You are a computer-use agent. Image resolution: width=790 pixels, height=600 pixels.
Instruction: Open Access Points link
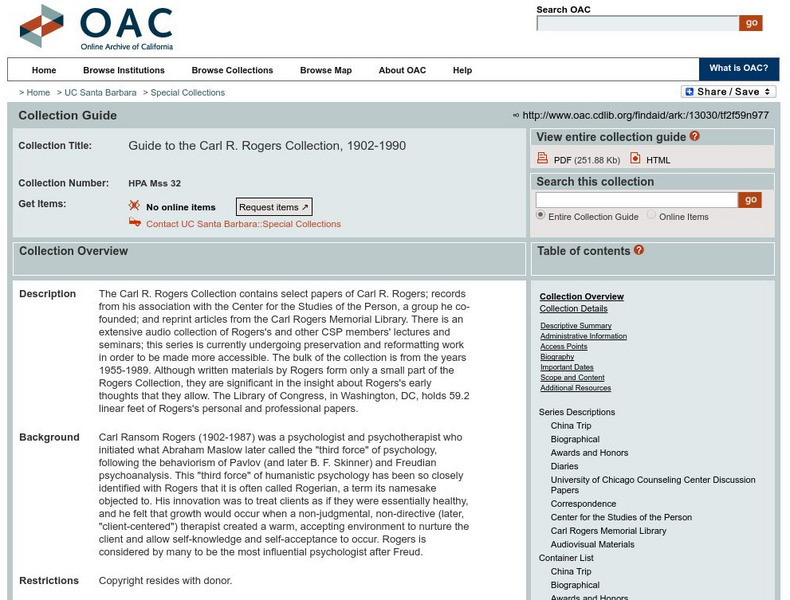pyautogui.click(x=564, y=347)
